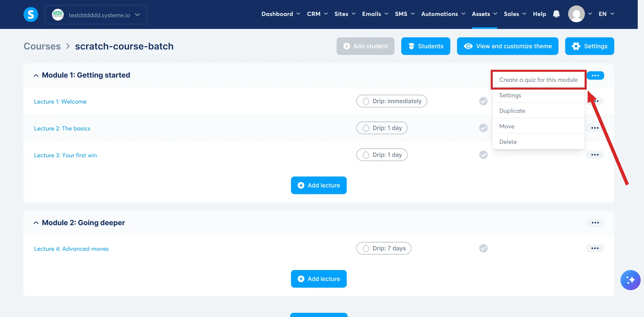644x317 pixels.
Task: Open Module 1 three-dot options button
Action: point(595,75)
